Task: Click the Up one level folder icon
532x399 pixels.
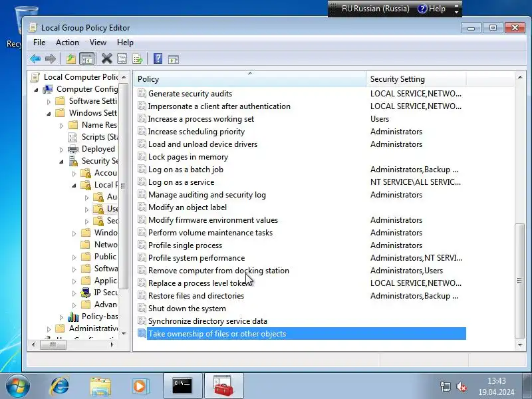Action: click(71, 59)
